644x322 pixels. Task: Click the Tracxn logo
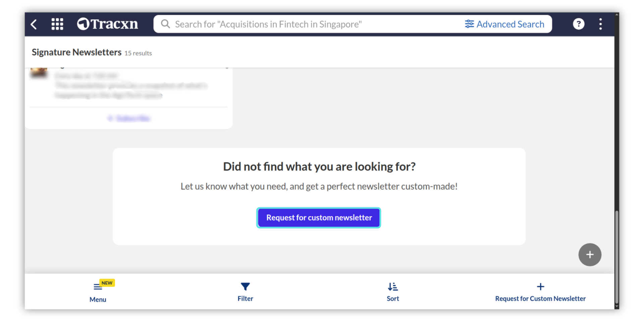tap(108, 24)
